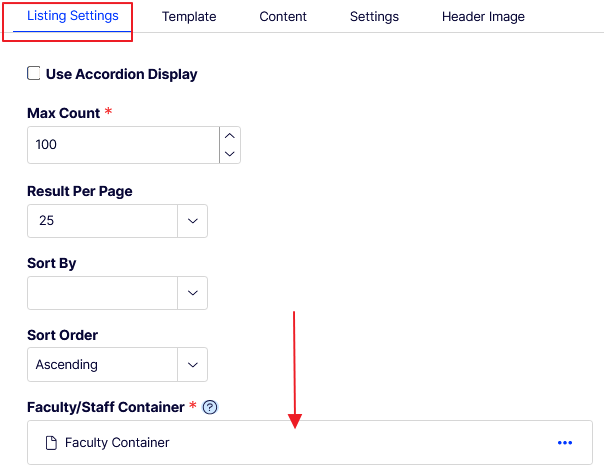Click the Max Count number field
The height and width of the screenshot is (476, 604).
click(x=123, y=144)
